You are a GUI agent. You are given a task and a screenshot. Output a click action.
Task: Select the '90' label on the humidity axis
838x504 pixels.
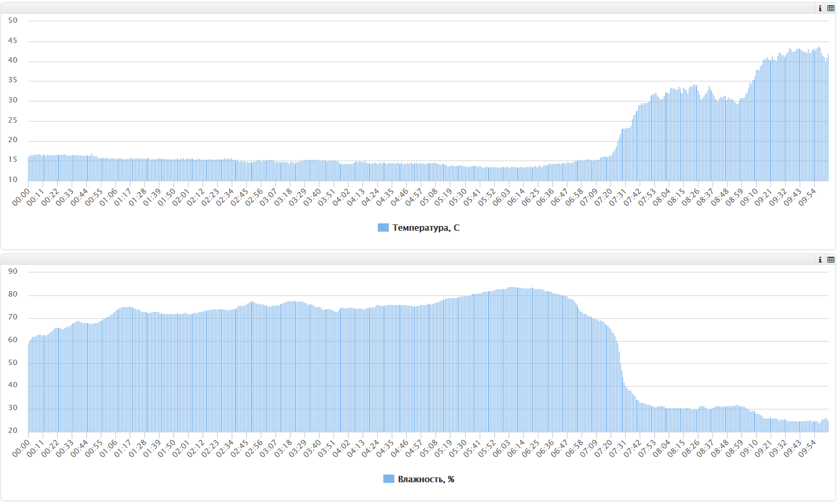(x=13, y=272)
